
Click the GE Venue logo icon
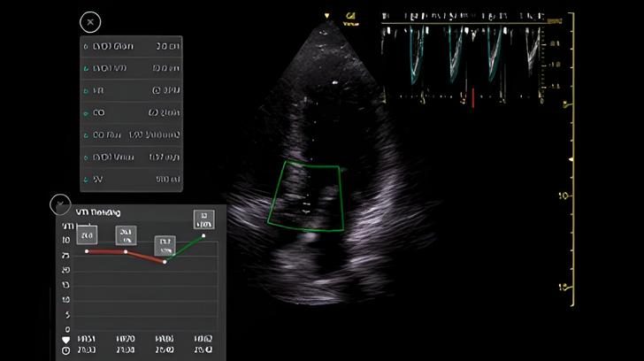coord(352,16)
